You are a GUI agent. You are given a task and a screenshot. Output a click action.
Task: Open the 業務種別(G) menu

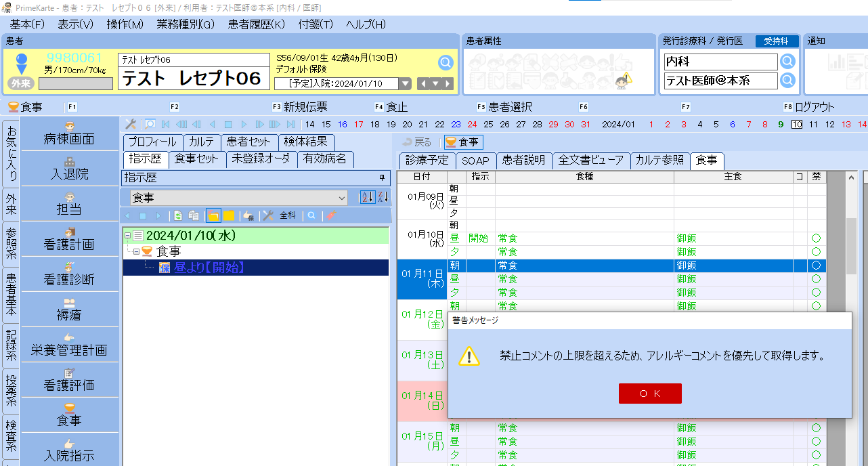coord(186,24)
